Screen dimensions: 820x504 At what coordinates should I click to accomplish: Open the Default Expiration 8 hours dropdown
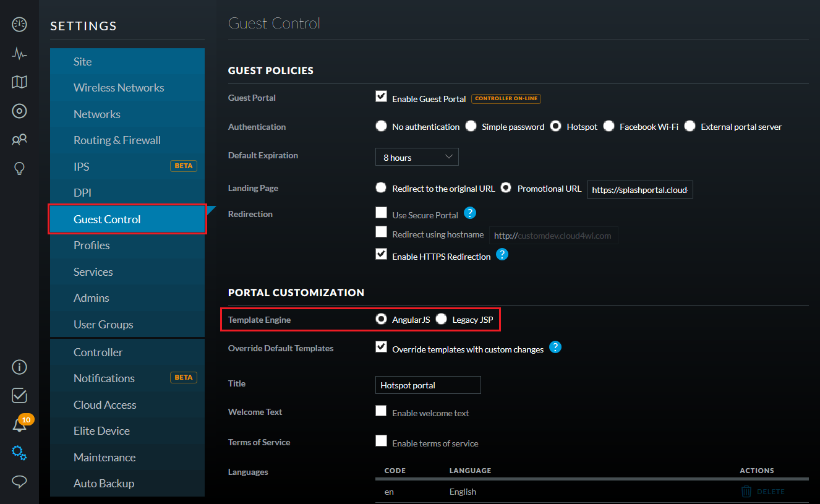tap(417, 157)
